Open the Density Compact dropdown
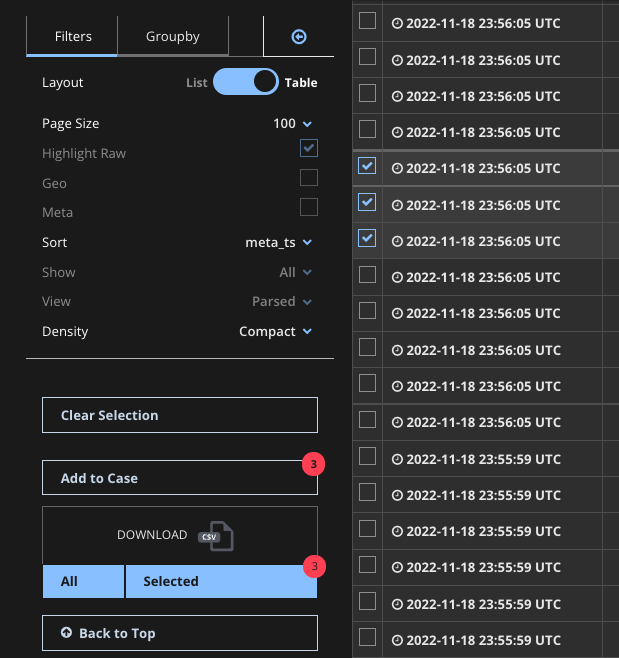Screen dimensions: 619x658 tap(276, 331)
